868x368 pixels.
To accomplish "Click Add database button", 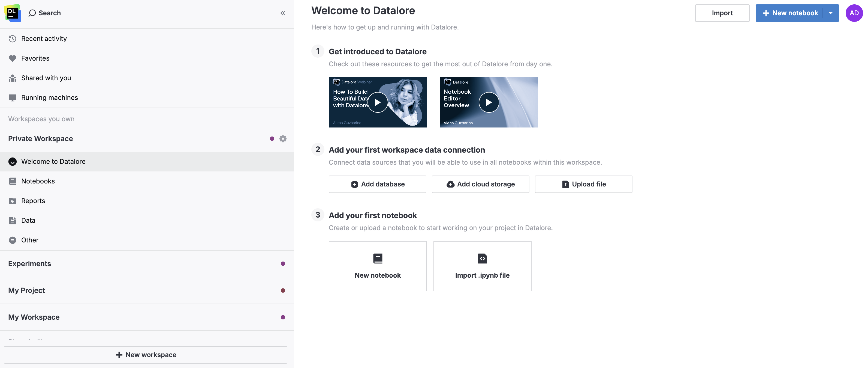I will pos(377,184).
